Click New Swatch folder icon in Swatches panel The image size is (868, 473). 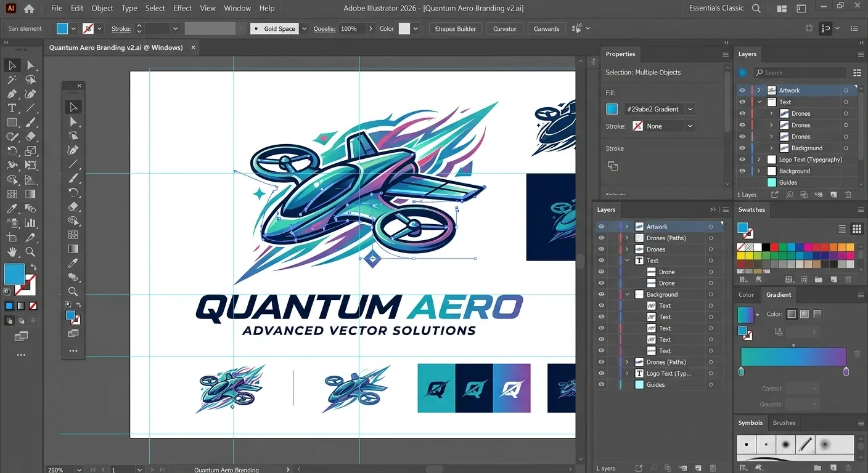click(818, 279)
